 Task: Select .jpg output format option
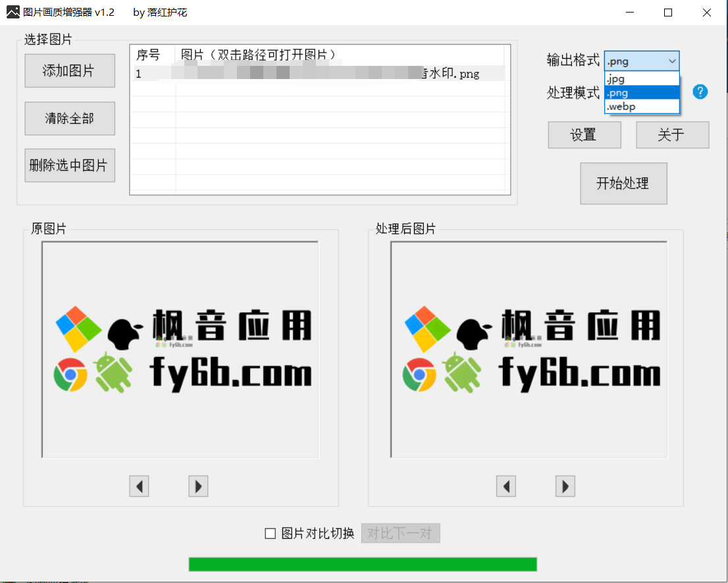(642, 79)
